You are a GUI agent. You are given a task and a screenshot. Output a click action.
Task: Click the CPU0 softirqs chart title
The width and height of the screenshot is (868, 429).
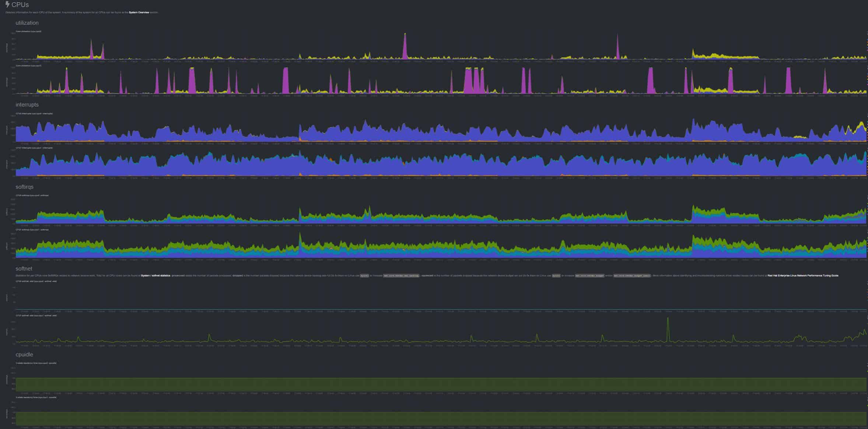click(x=32, y=195)
